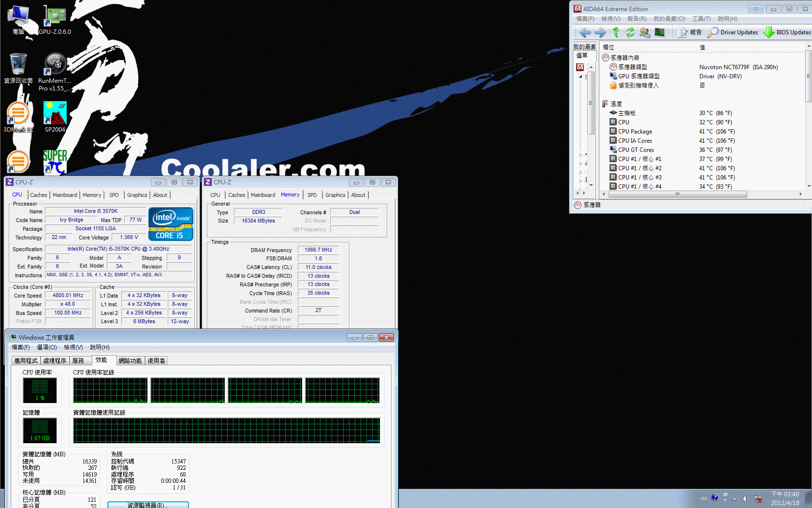Click the AIDA64 back arrow icon
The height and width of the screenshot is (508, 812).
coord(585,32)
